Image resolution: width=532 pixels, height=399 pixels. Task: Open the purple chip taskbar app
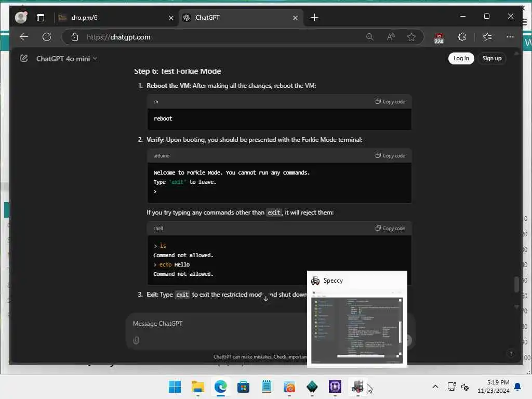[335, 387]
